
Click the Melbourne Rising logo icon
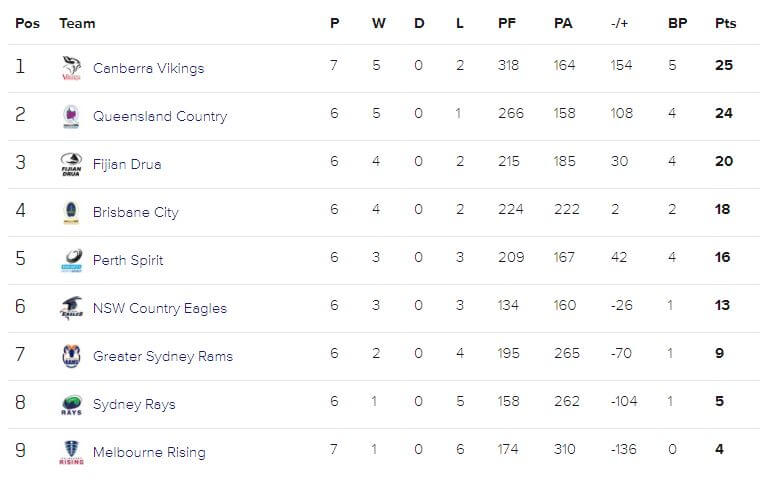point(71,452)
